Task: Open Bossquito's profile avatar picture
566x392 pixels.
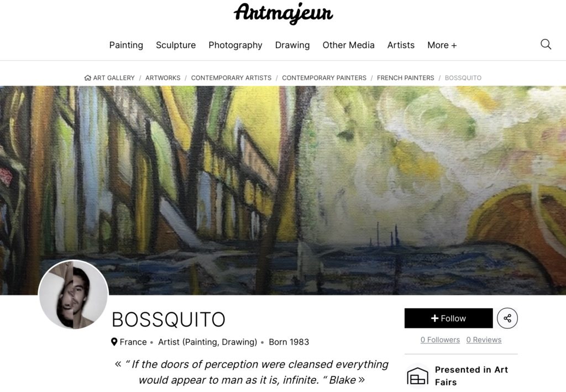Action: pos(74,295)
